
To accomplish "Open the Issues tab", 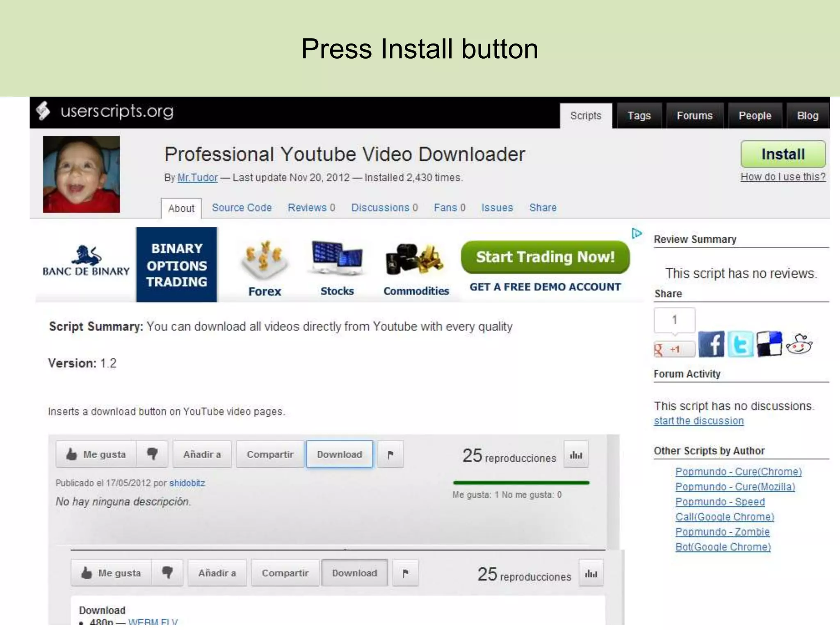I will pos(497,208).
